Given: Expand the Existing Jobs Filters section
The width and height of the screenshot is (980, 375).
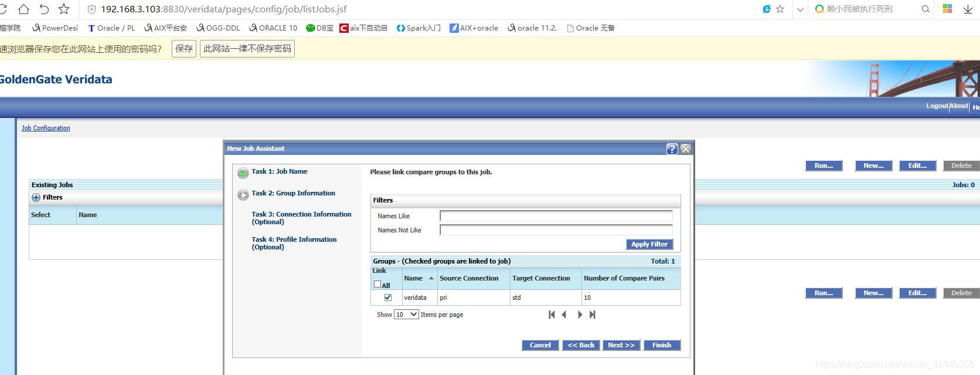Looking at the screenshot, I should coord(36,197).
